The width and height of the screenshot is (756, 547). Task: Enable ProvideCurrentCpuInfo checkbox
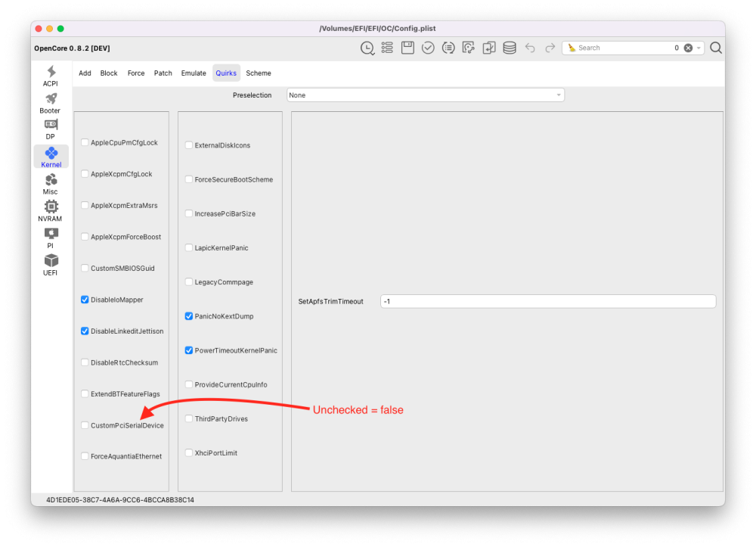189,384
